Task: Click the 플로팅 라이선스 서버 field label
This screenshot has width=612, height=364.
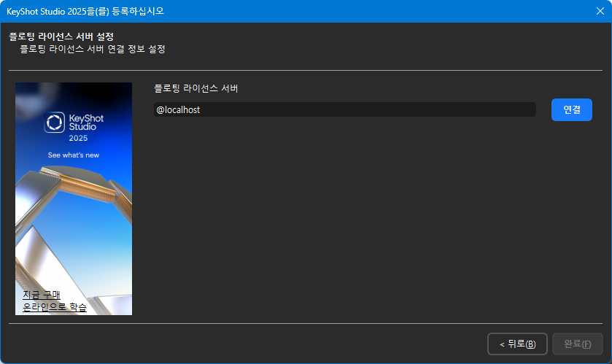Action: click(x=196, y=88)
